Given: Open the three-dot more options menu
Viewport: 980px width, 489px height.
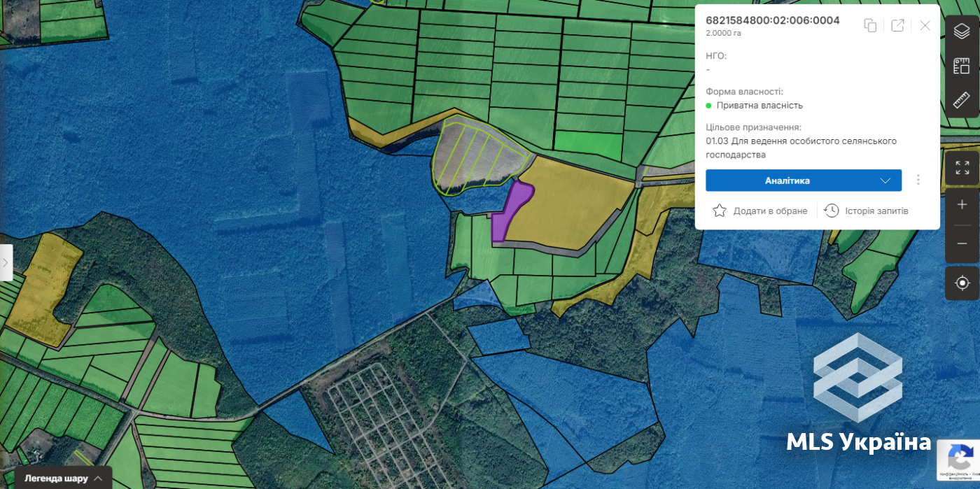Looking at the screenshot, I should pyautogui.click(x=918, y=180).
